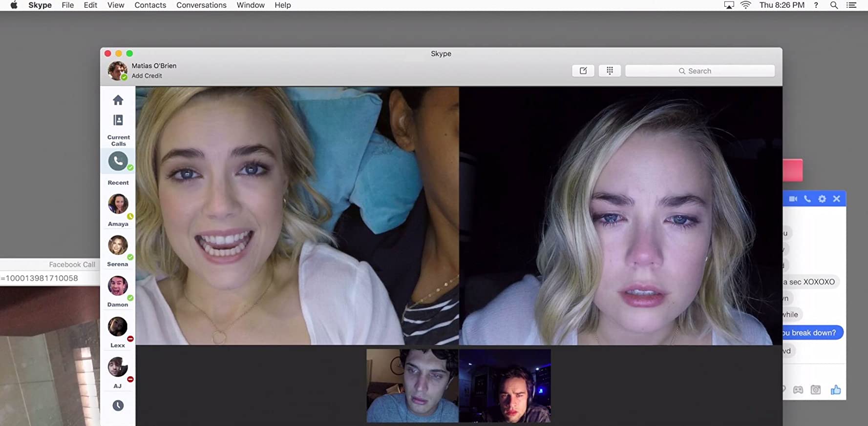Start voice call in Messenger chat window

807,199
